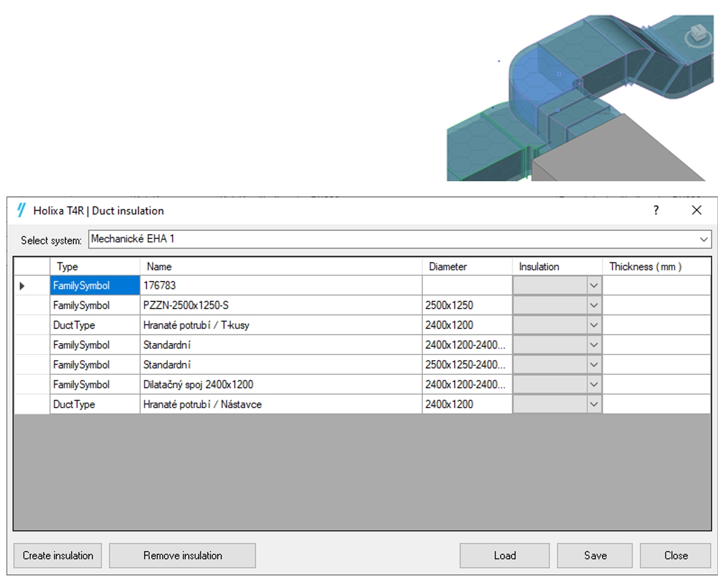The width and height of the screenshot is (728, 584).
Task: Click the Load button
Action: [504, 555]
